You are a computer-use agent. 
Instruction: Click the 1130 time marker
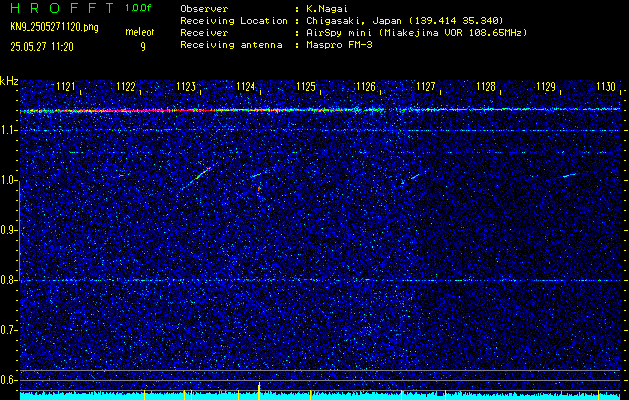606,86
